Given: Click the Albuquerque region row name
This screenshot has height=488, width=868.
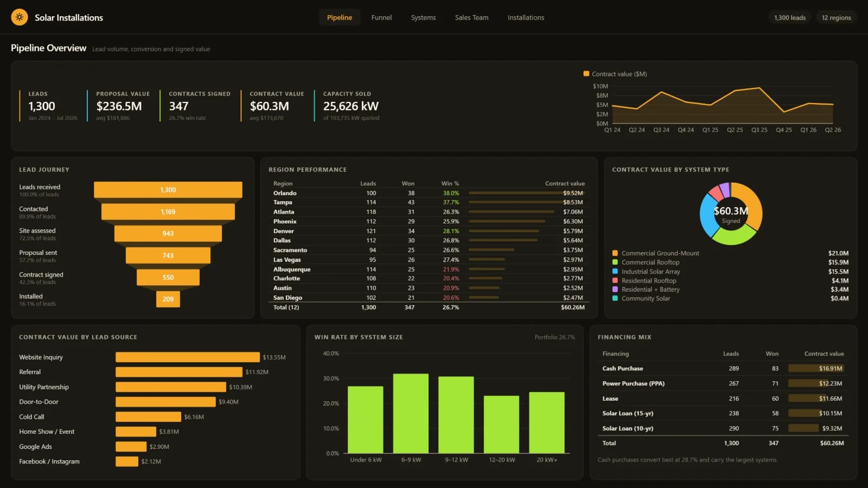Looking at the screenshot, I should point(292,269).
